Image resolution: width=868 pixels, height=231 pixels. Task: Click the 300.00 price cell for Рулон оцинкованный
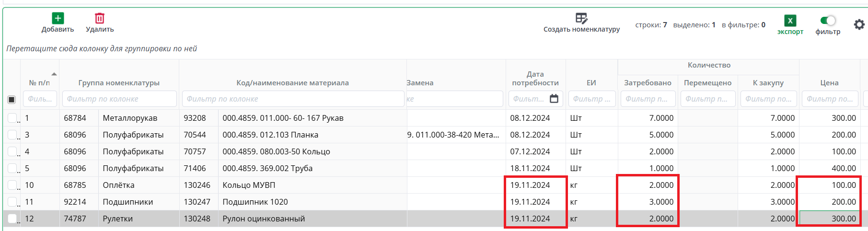(x=829, y=219)
